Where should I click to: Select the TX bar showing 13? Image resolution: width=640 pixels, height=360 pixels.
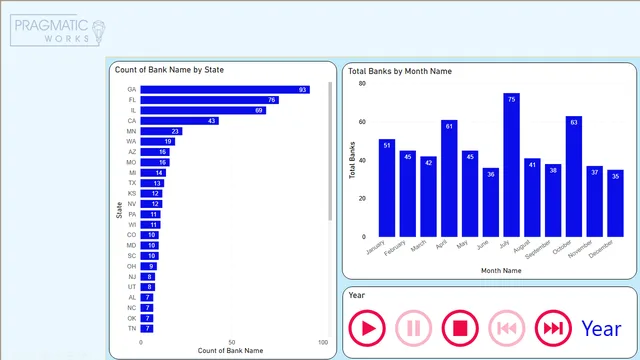point(152,183)
